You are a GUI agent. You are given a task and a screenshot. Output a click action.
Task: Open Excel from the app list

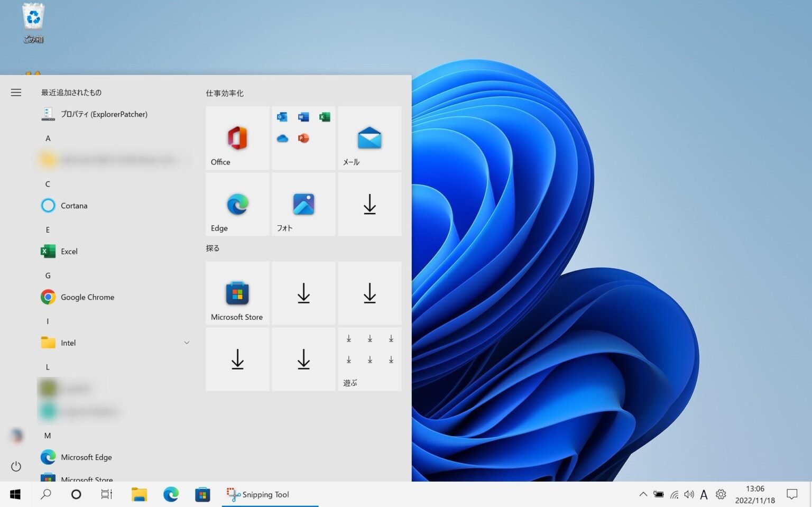tap(69, 251)
